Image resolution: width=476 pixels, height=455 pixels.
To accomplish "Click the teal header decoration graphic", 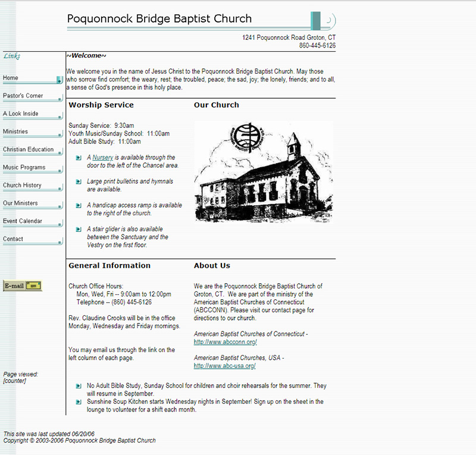I will (x=323, y=21).
